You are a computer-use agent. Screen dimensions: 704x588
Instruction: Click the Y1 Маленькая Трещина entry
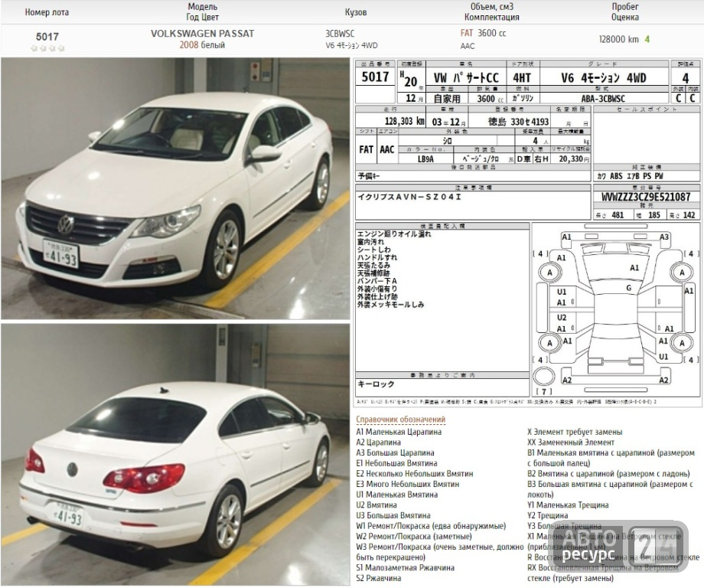(x=568, y=505)
